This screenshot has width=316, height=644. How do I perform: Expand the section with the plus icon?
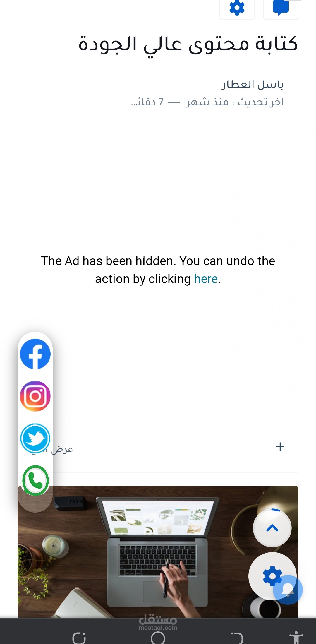pos(280,447)
